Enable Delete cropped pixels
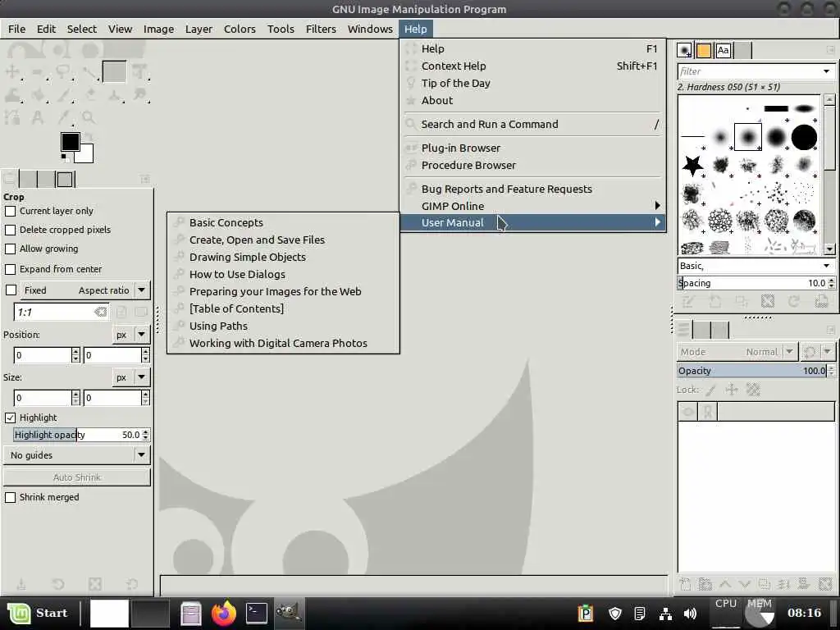 [x=10, y=230]
